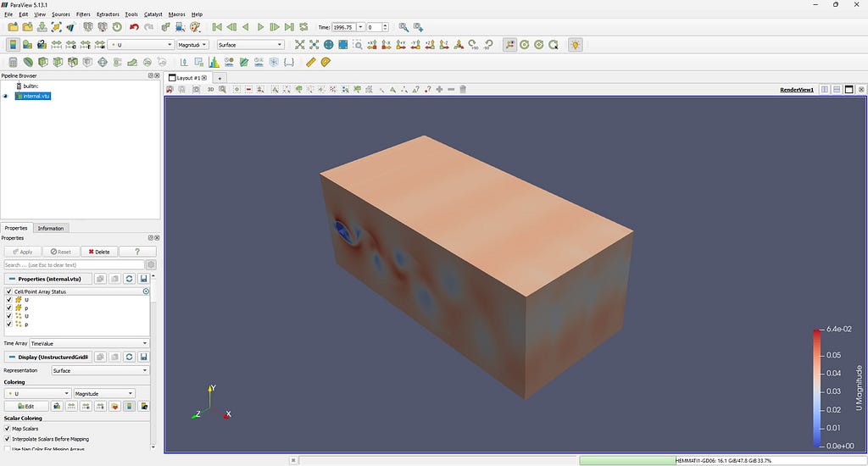Screen dimensions: 868x466
Task: Select the ruler measurement icon
Action: (x=310, y=63)
